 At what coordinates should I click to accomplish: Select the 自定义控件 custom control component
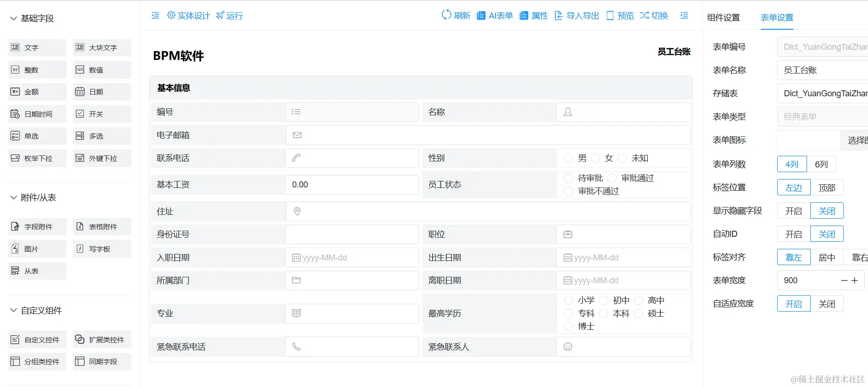pyautogui.click(x=37, y=340)
